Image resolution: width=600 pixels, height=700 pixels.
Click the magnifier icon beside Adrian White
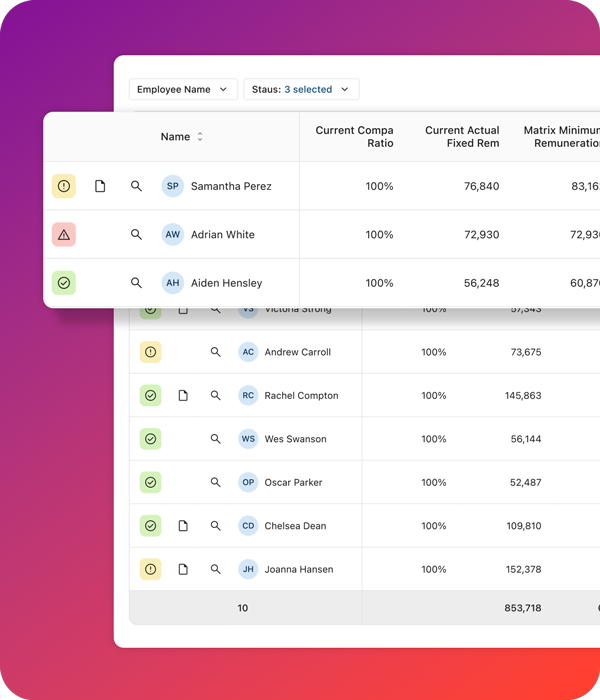pos(136,235)
